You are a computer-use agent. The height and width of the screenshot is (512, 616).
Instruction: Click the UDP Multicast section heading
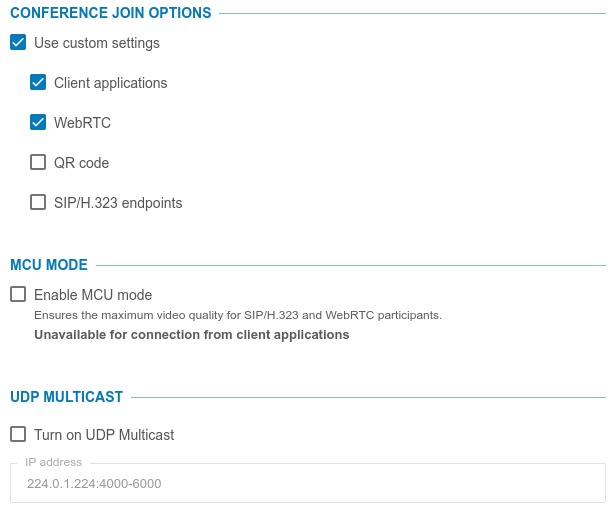66,397
